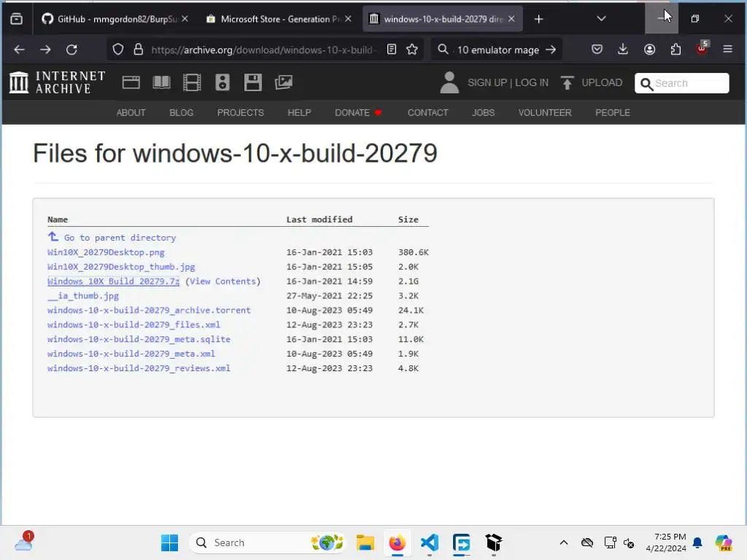747x560 pixels.
Task: Download Win10X_20279Desktop.png file
Action: (x=106, y=252)
